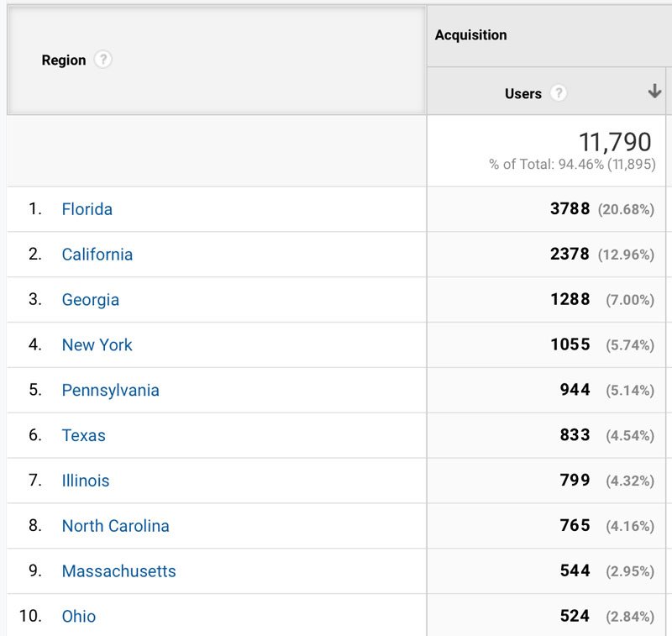672x636 pixels.
Task: Click the Region column header
Action: tap(64, 60)
